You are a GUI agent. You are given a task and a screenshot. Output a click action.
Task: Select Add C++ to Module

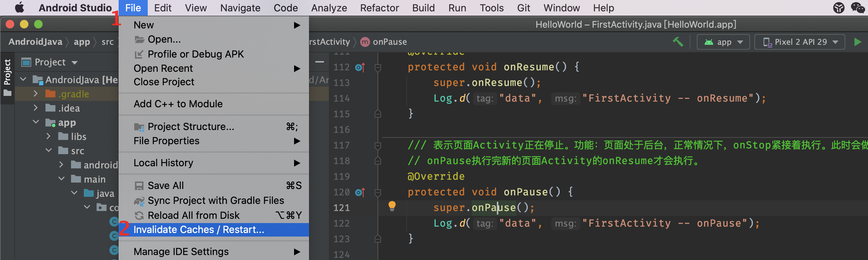[x=214, y=104]
